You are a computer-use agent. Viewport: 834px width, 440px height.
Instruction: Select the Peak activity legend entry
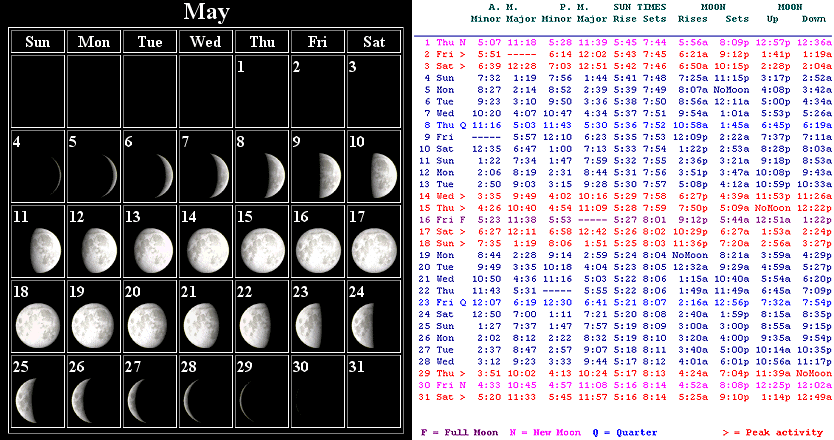click(778, 433)
